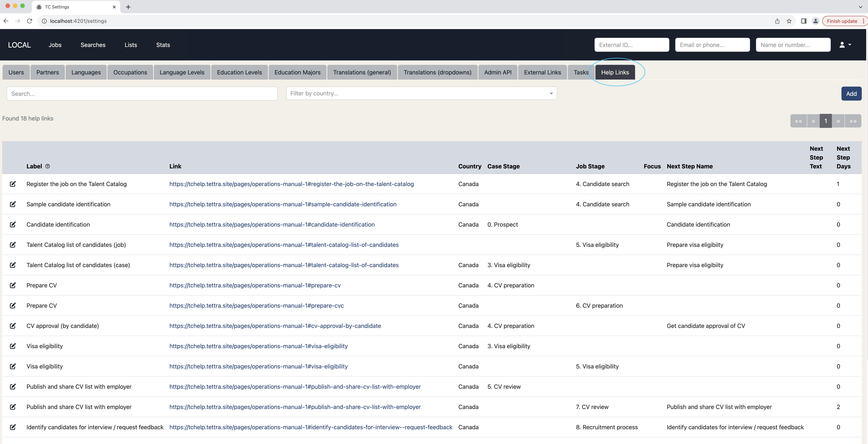
Task: Reload the page using browser refresh icon
Action: [x=30, y=21]
